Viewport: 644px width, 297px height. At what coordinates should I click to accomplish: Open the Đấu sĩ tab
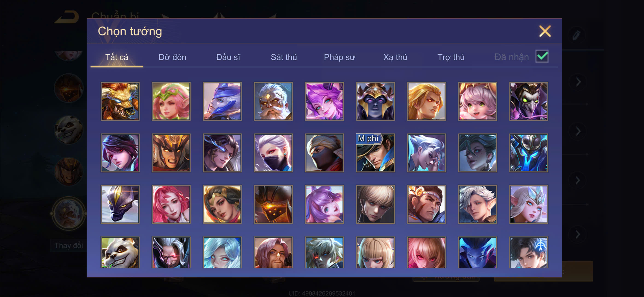tap(228, 57)
